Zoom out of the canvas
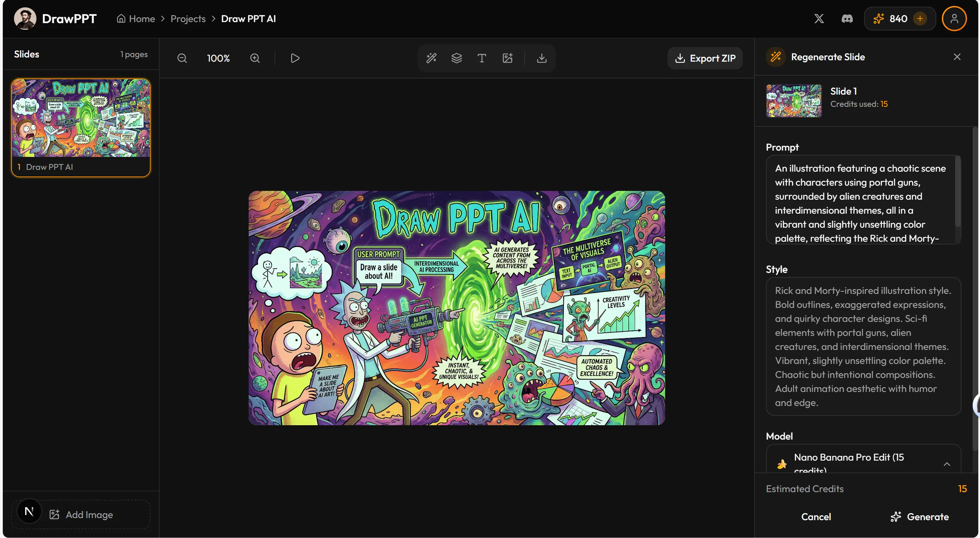 [182, 58]
